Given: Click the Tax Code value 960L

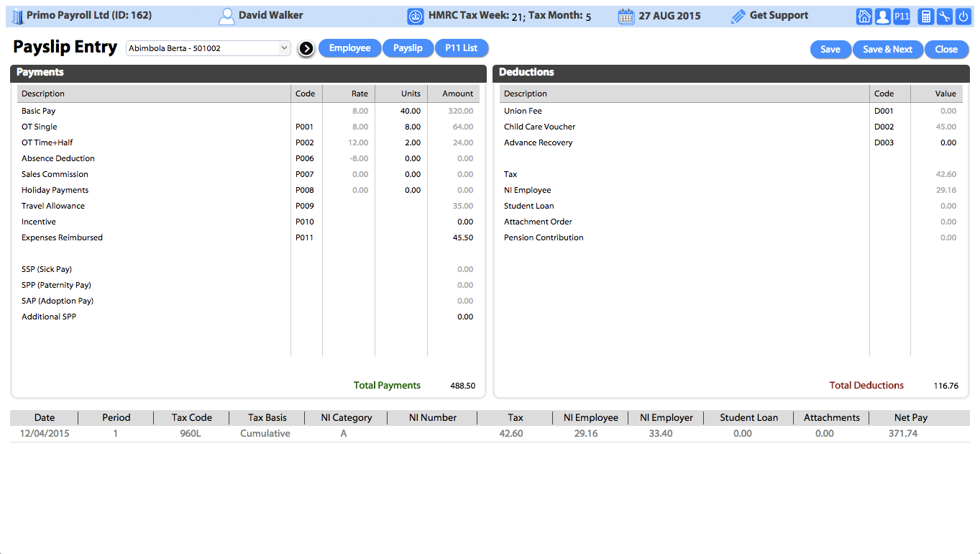Looking at the screenshot, I should [x=190, y=434].
